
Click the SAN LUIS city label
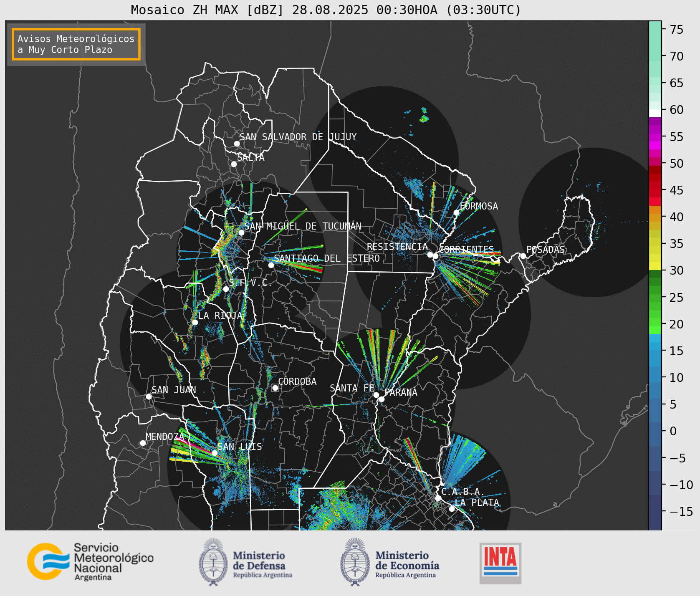(x=240, y=447)
